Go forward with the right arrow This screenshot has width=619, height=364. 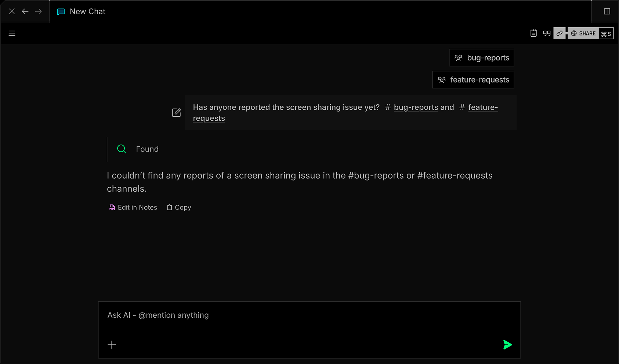coord(38,12)
